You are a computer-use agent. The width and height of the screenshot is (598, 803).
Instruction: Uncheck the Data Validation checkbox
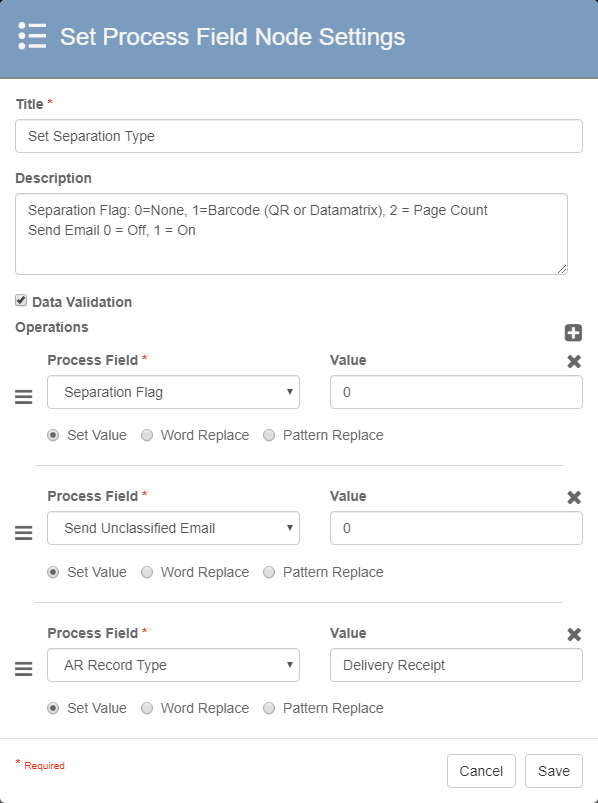21,301
